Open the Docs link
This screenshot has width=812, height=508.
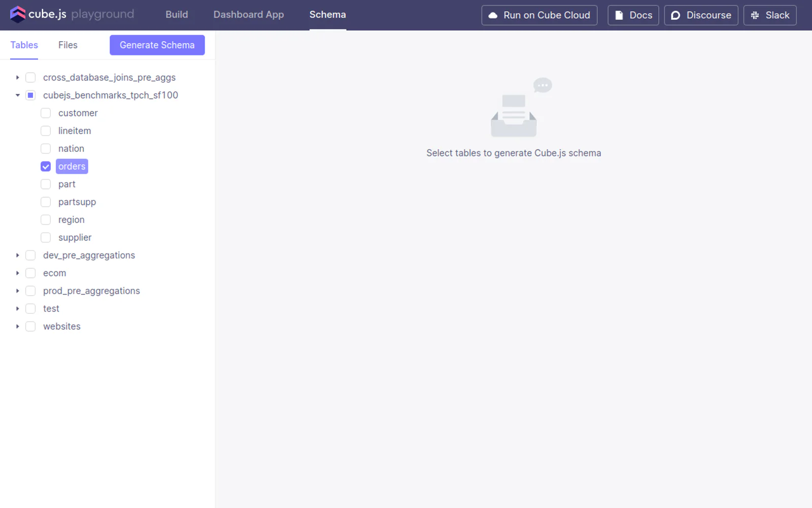pos(633,15)
